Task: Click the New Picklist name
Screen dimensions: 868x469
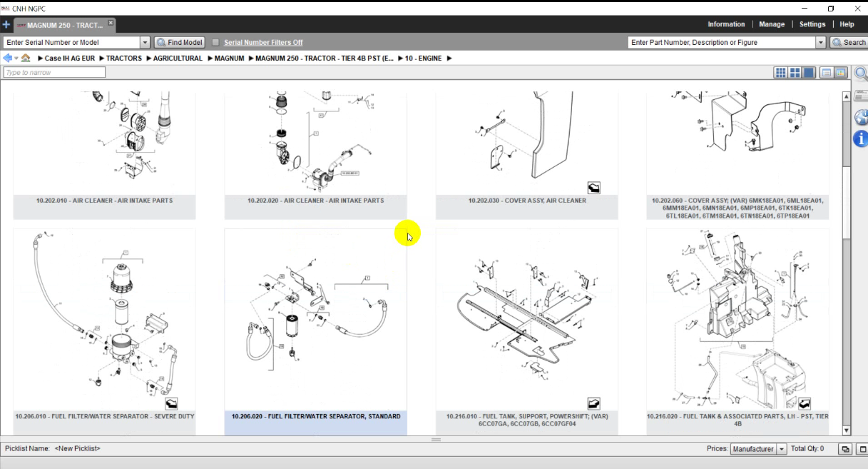Action: 77,449
